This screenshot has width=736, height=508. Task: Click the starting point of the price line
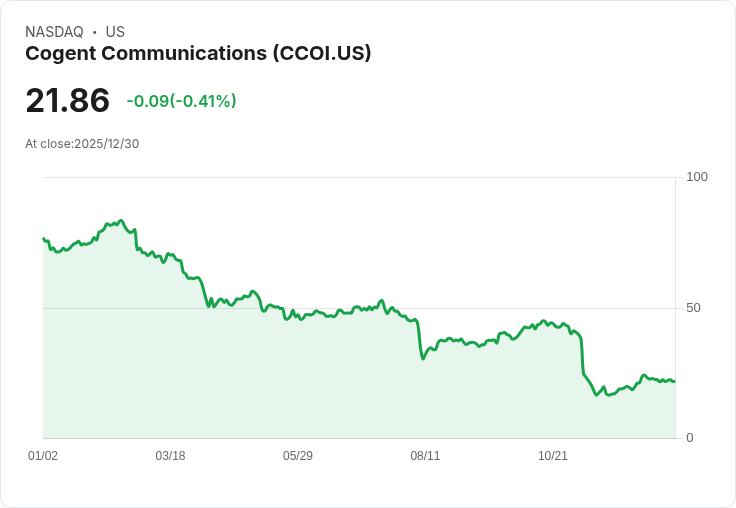coord(43,239)
